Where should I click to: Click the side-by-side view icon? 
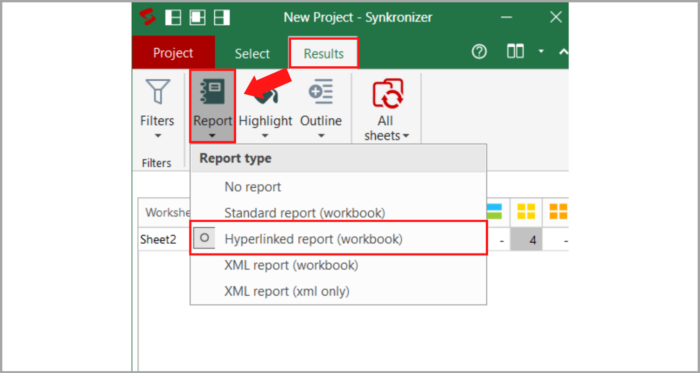(516, 52)
